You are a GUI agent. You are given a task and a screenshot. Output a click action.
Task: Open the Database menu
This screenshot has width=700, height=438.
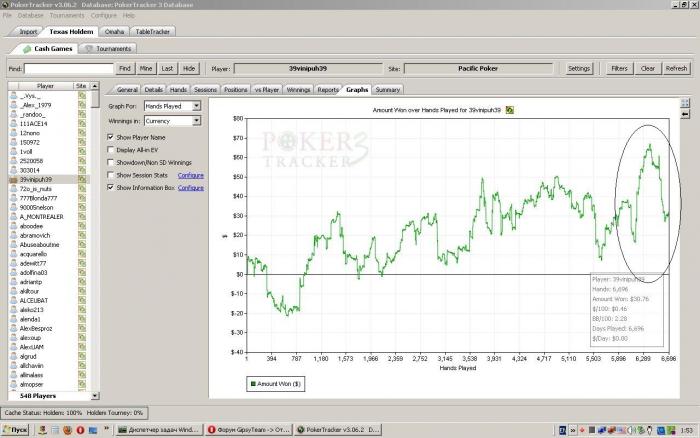click(31, 16)
